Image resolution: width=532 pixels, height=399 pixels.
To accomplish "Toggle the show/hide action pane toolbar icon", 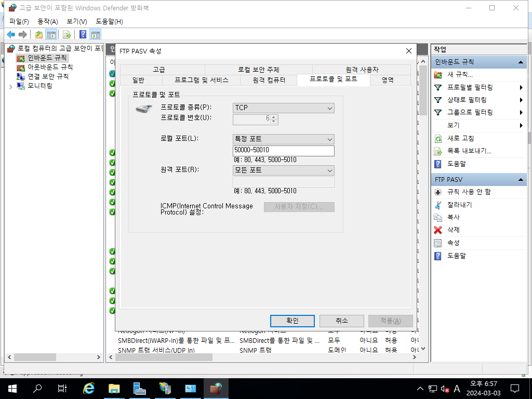I will click(96, 34).
